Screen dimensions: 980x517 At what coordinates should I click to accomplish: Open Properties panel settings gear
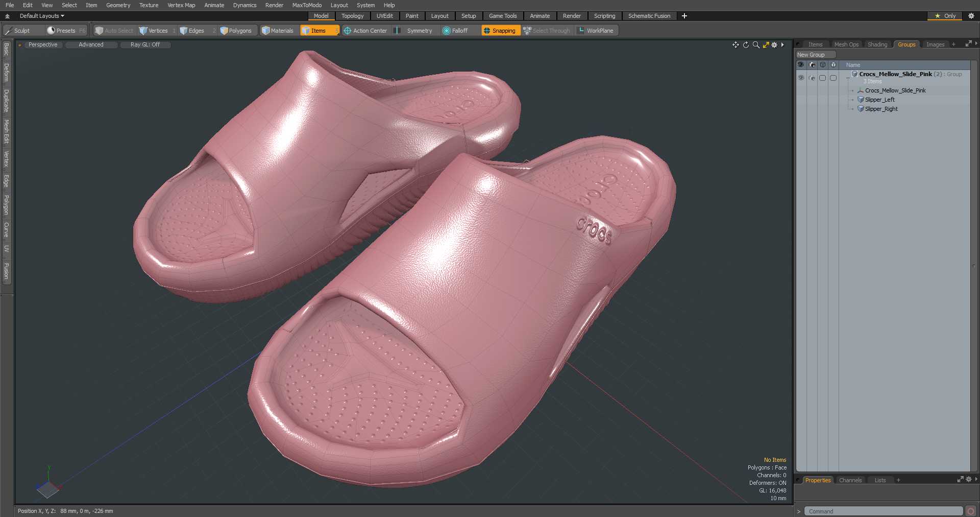[x=969, y=479]
